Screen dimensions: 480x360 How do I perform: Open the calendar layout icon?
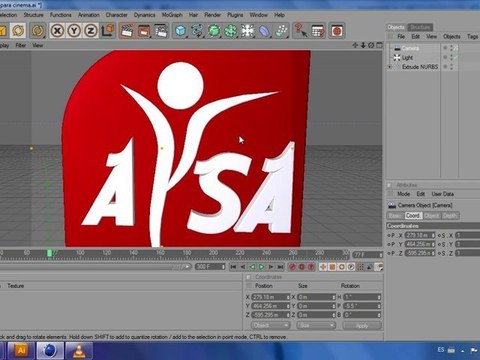click(318, 31)
